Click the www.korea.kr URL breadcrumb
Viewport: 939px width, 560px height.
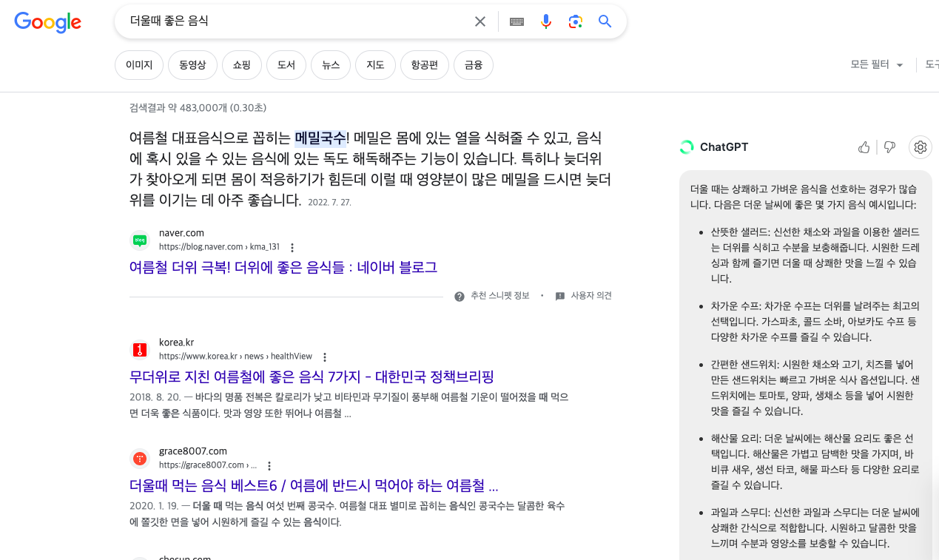tap(235, 357)
